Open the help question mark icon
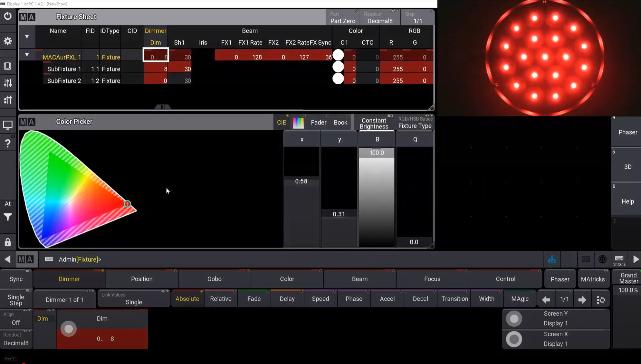Image resolution: width=641 pixels, height=364 pixels. tap(8, 144)
